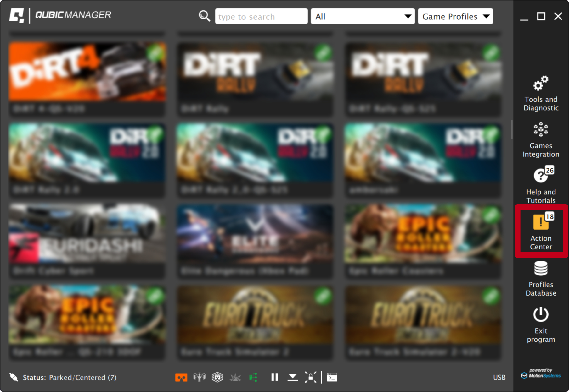Click the MotionSystems logo link
569x392 pixels.
click(541, 374)
